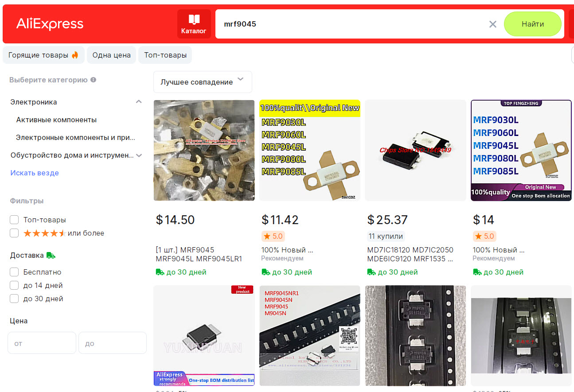Click the Найти search button

point(533,24)
